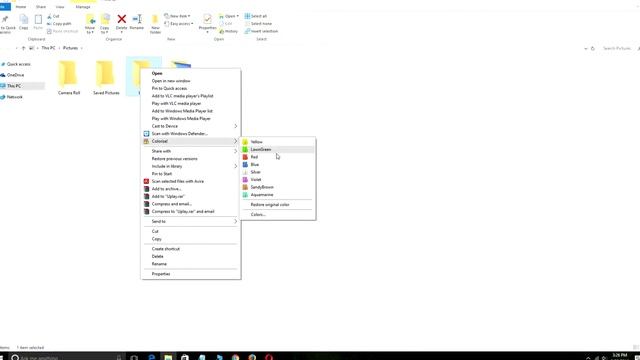The height and width of the screenshot is (360, 640).
Task: Switch to the Home ribbon tab
Action: click(21, 7)
